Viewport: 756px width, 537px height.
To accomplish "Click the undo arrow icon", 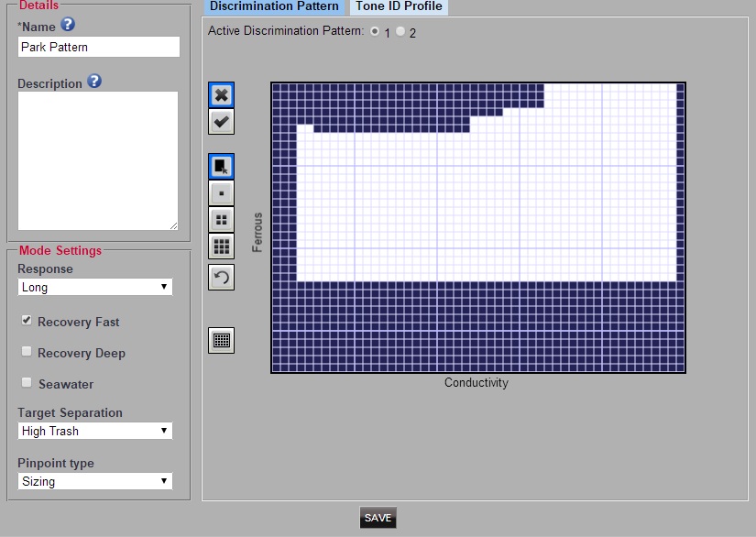I will click(x=222, y=277).
